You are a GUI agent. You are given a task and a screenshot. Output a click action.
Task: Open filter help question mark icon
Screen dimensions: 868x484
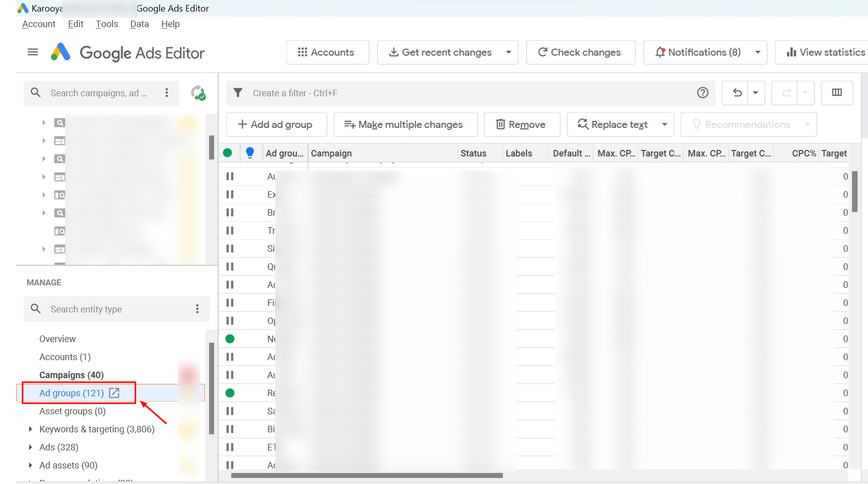[x=703, y=93]
